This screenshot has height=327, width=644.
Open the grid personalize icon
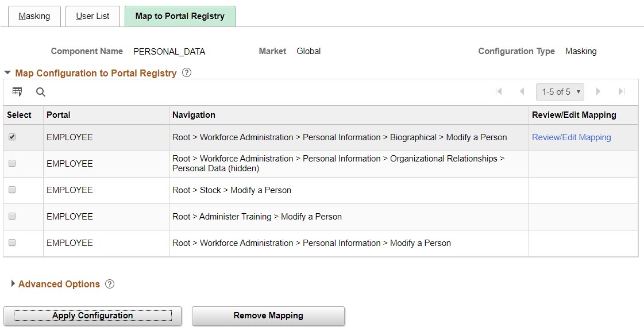(x=17, y=91)
